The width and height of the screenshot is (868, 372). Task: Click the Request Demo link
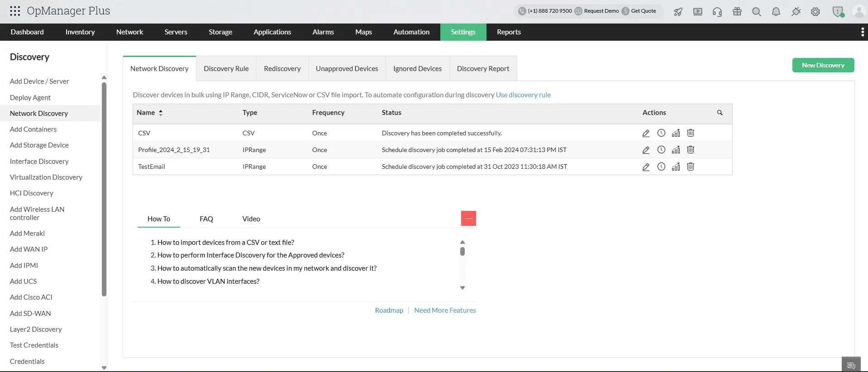(601, 11)
